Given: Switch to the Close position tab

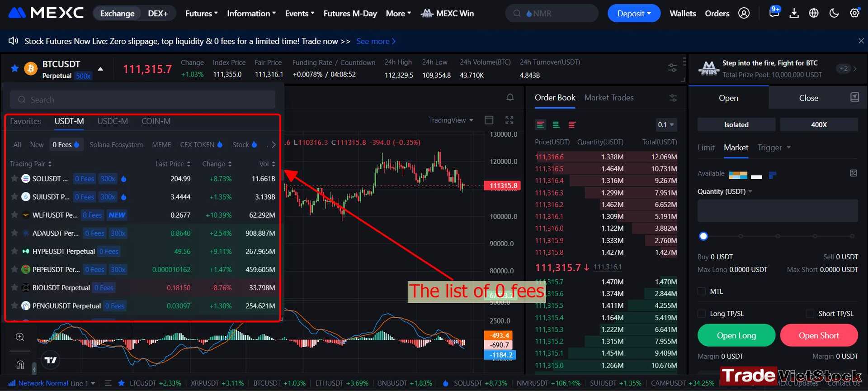Looking at the screenshot, I should 808,98.
